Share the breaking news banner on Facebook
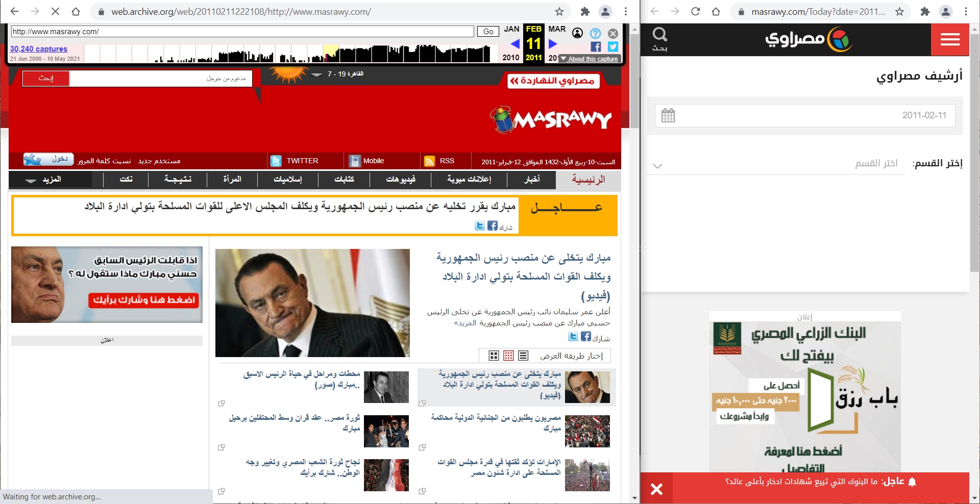The width and height of the screenshot is (980, 504). point(492,225)
